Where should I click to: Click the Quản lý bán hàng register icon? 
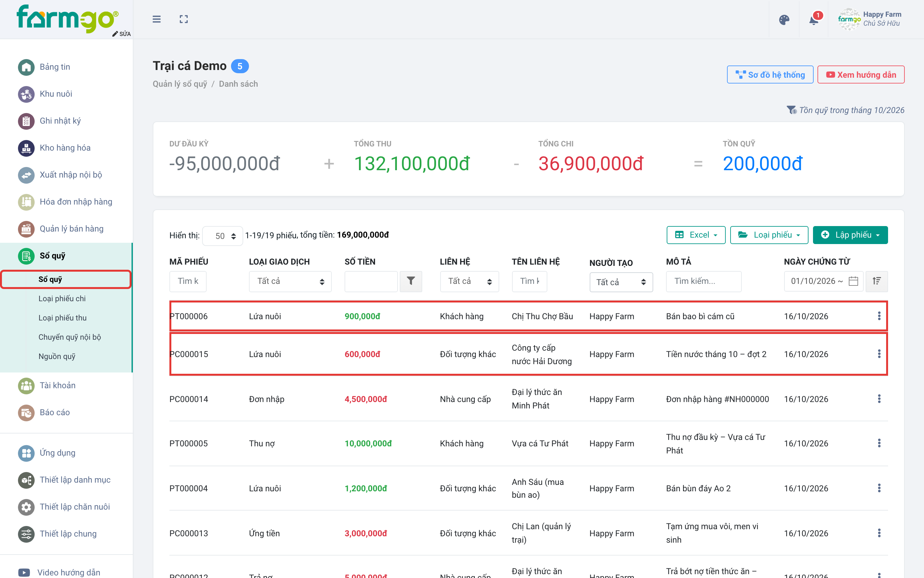[26, 229]
